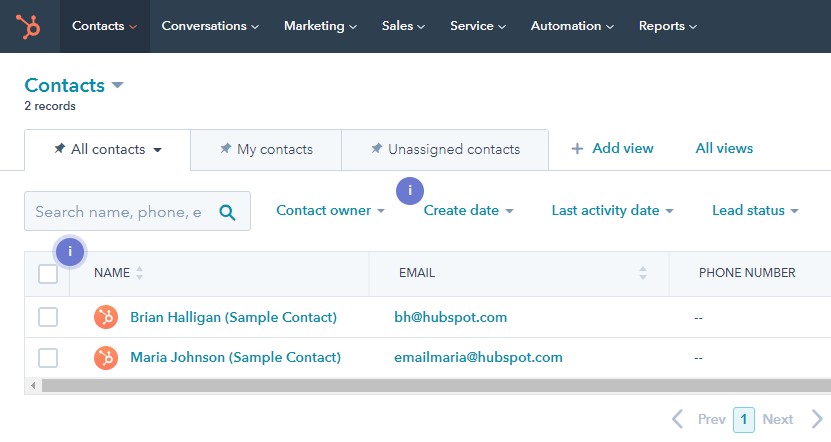Viewport: 831px width, 442px height.
Task: Click the '2 records' count text
Action: [50, 106]
